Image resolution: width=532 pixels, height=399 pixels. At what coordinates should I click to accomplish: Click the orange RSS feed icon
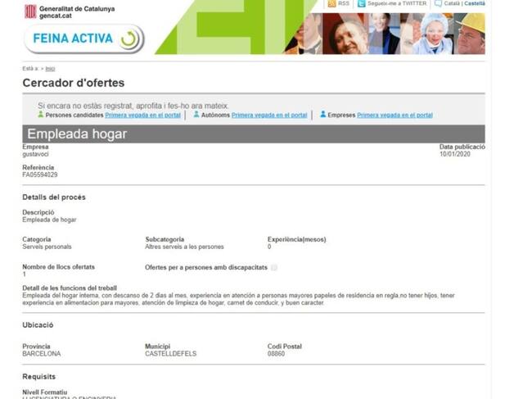[x=331, y=3]
